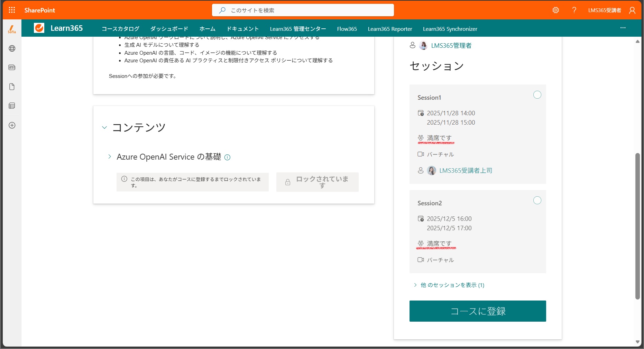
Task: Click the セッション heading
Action: (x=436, y=66)
